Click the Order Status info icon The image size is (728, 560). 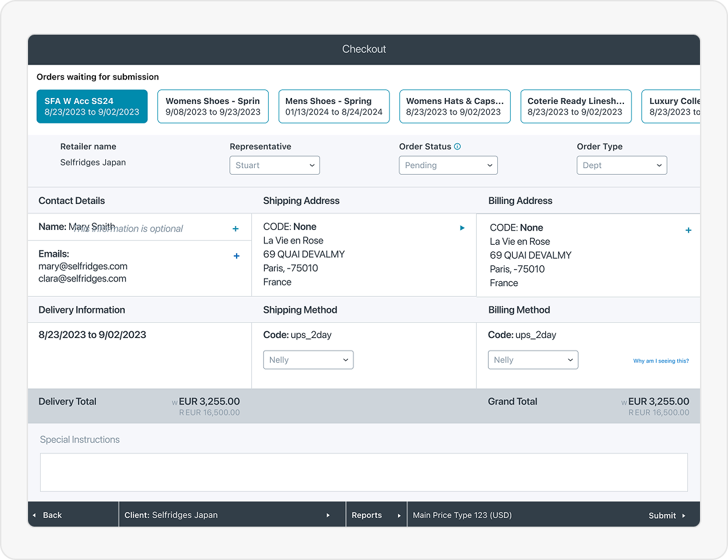(x=457, y=147)
